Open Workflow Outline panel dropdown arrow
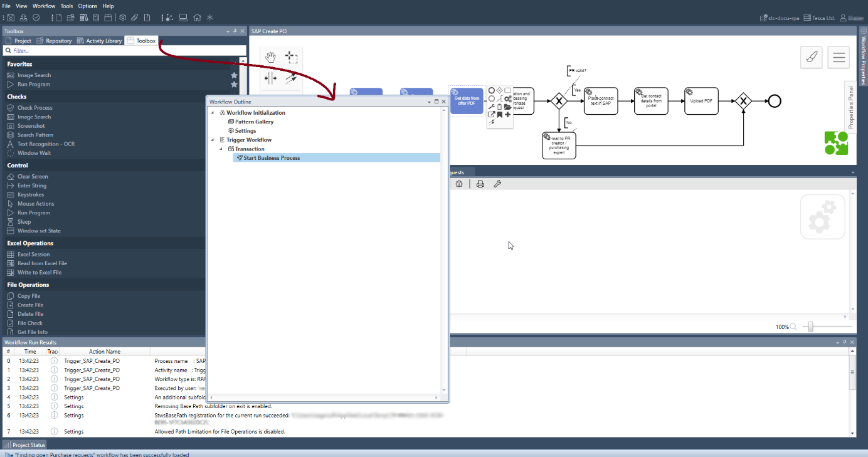The height and width of the screenshot is (457, 868). pyautogui.click(x=429, y=102)
